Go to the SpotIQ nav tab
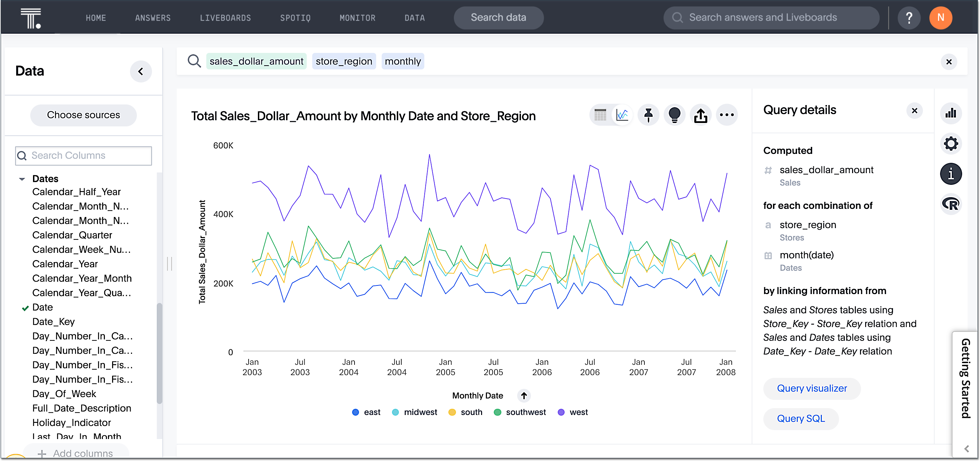 tap(295, 18)
